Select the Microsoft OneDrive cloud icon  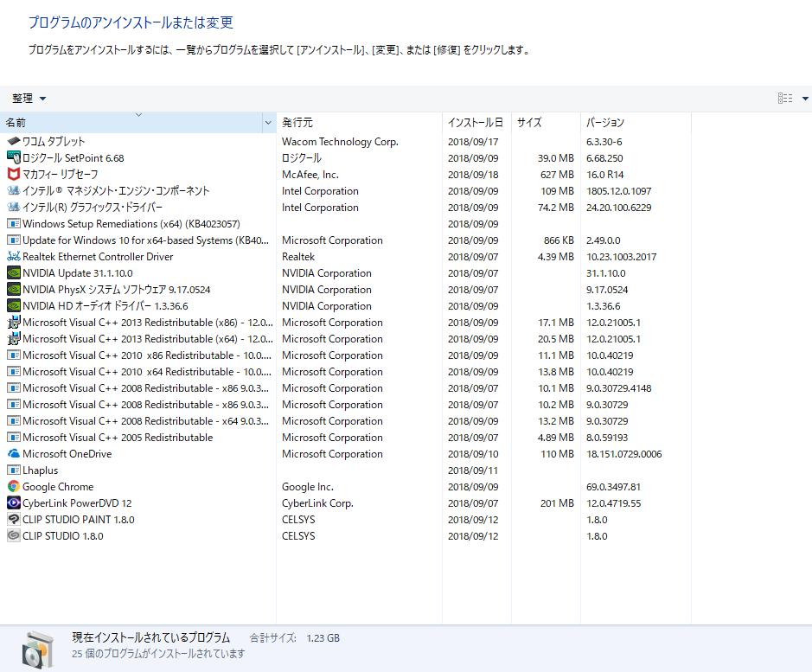[x=13, y=454]
